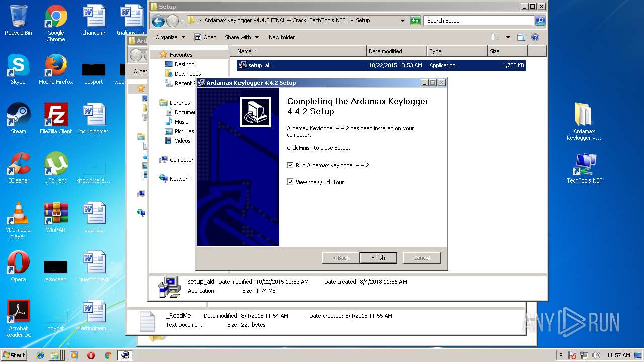The width and height of the screenshot is (644, 362).
Task: Open the Recycle Bin desktop icon
Action: click(18, 20)
